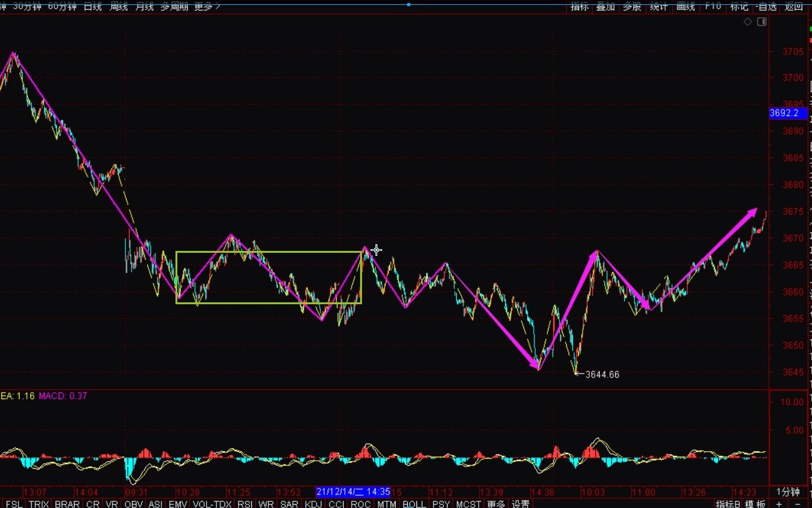
Task: Open the 指标 indicator menu
Action: 580,6
